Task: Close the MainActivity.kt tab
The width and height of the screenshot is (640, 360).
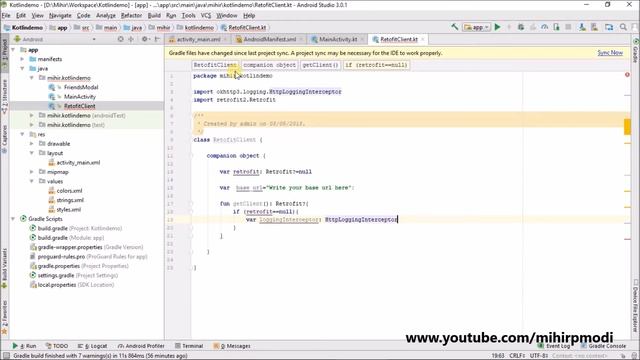Action: [362, 39]
